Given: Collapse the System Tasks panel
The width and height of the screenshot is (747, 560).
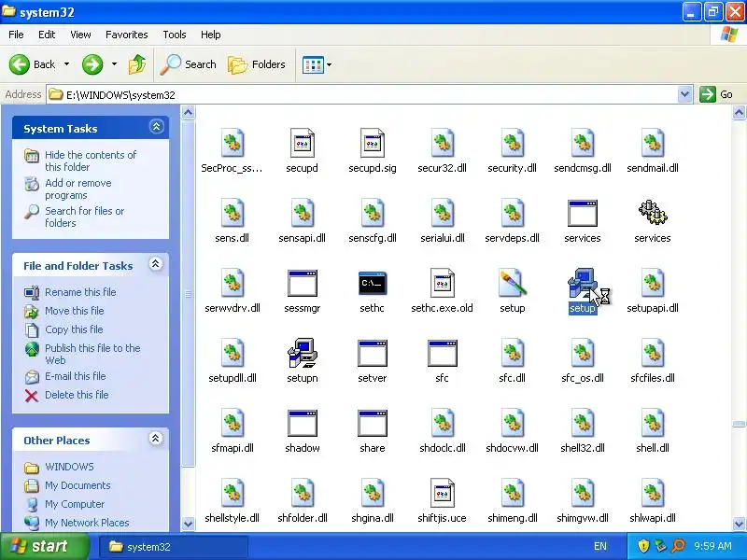Looking at the screenshot, I should point(156,127).
